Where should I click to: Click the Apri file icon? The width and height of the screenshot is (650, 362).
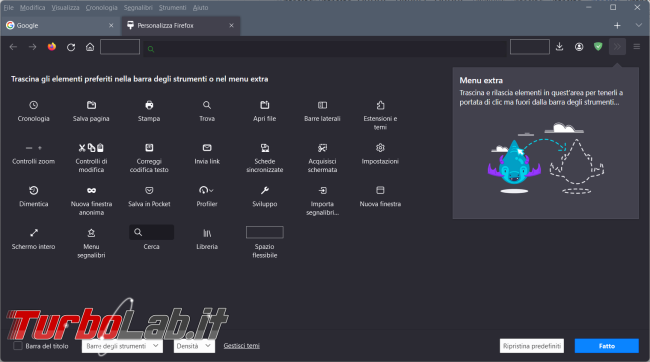(x=264, y=105)
